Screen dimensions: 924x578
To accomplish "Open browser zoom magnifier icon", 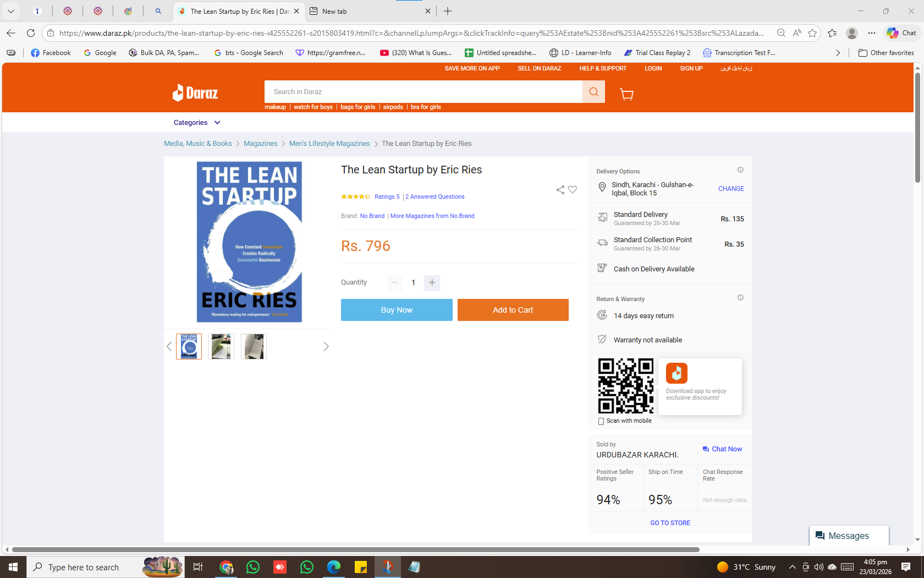I will click(x=781, y=33).
